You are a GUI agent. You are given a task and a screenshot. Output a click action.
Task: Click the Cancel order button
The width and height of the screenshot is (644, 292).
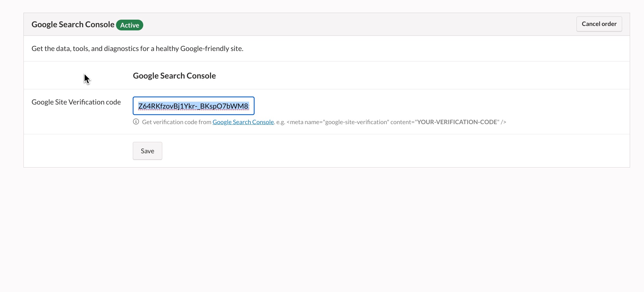point(599,24)
